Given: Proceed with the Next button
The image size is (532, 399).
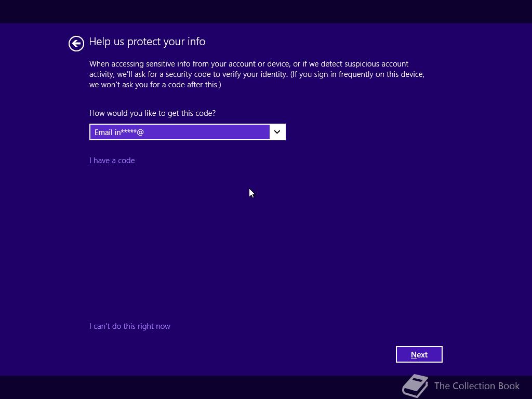Looking at the screenshot, I should [x=419, y=354].
